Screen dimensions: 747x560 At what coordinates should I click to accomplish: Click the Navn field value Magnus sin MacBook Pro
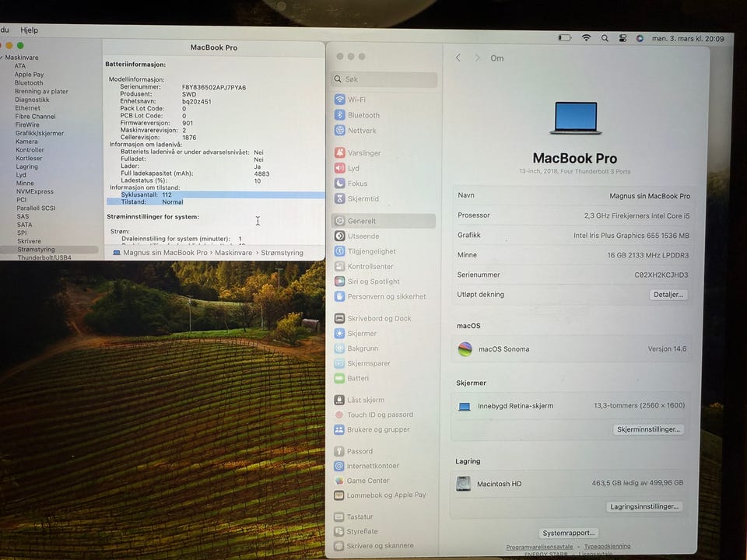(x=650, y=196)
